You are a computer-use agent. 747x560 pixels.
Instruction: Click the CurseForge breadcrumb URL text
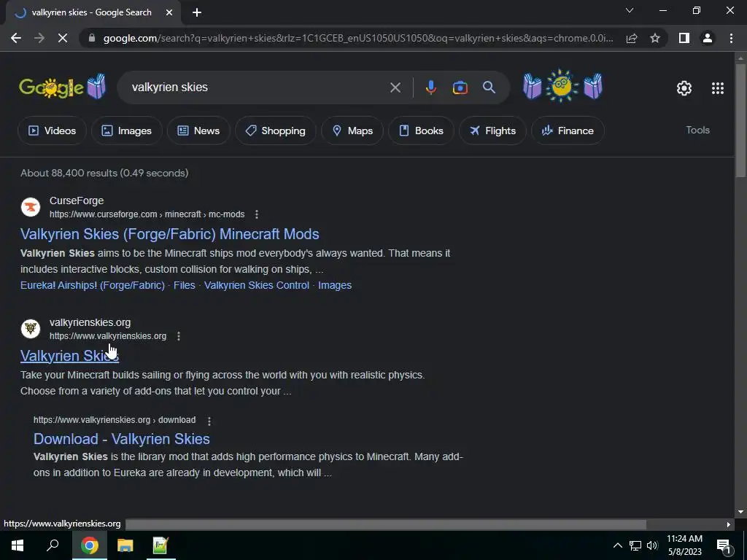pos(147,214)
